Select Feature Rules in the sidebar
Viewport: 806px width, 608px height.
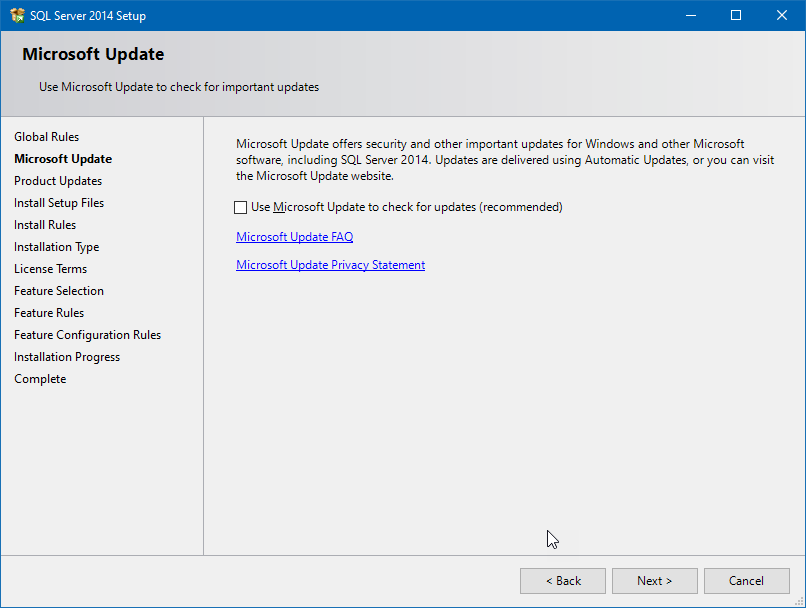point(49,312)
